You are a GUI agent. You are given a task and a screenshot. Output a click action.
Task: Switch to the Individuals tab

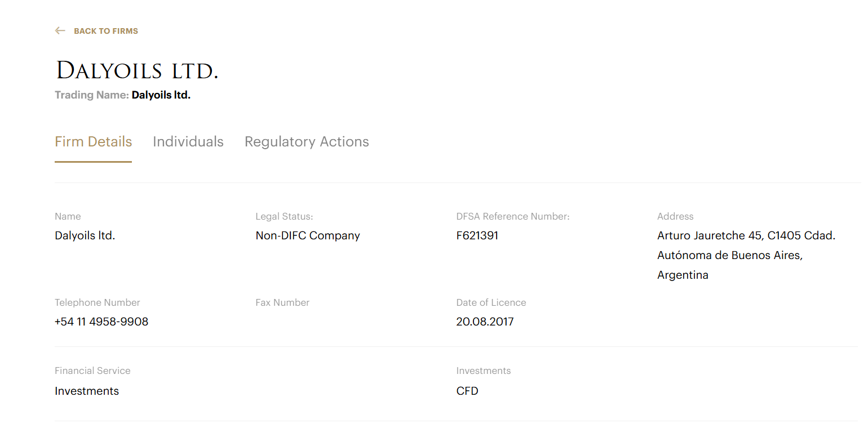(x=188, y=142)
